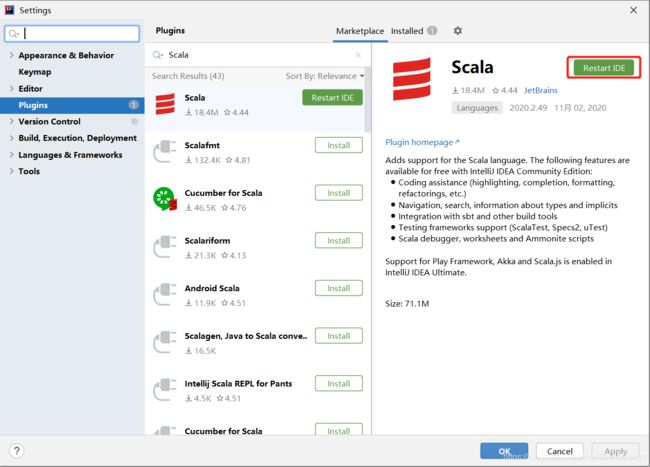Click the Languages category tag

pyautogui.click(x=477, y=108)
